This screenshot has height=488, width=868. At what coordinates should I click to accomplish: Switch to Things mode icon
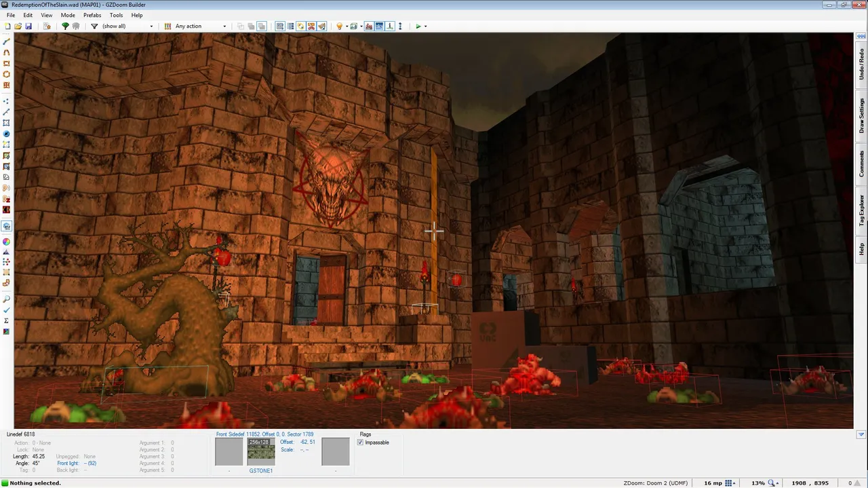tap(7, 134)
